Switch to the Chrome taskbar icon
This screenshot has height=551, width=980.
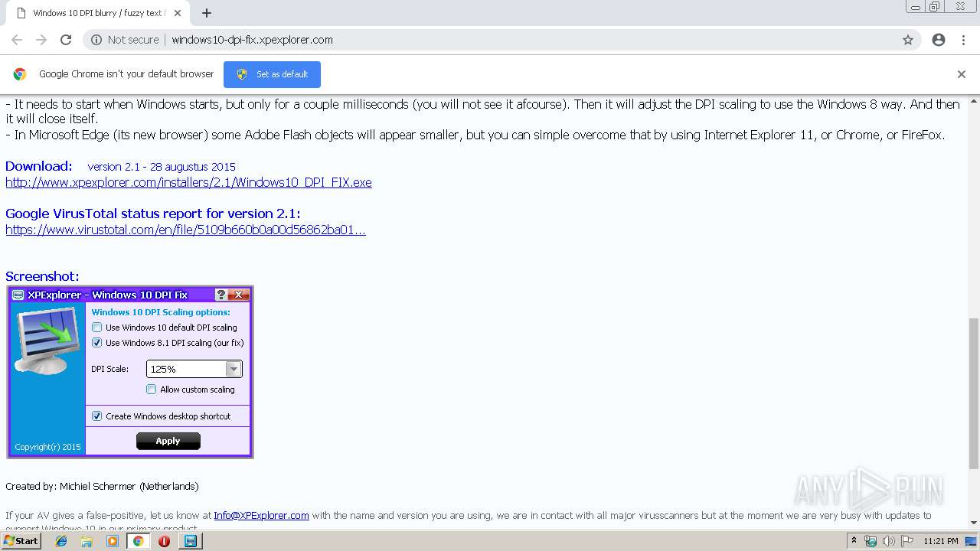(139, 541)
